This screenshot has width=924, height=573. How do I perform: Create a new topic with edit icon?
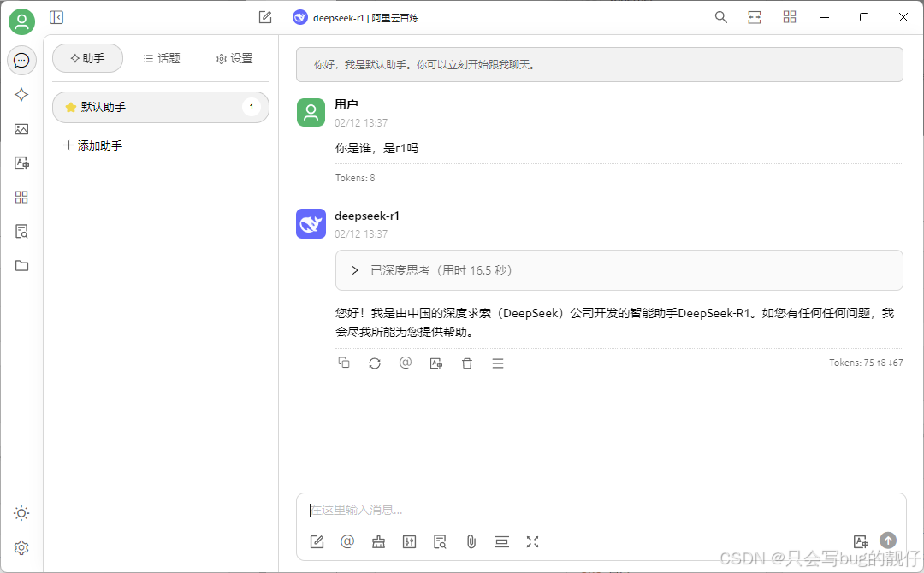pos(265,18)
